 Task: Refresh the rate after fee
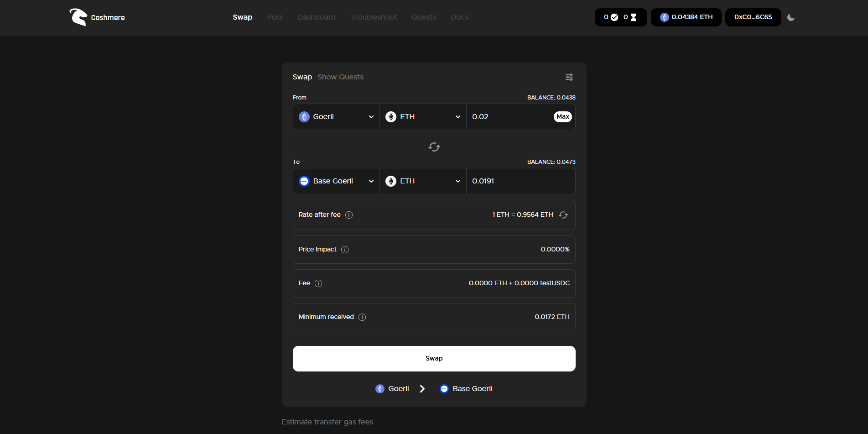[563, 215]
